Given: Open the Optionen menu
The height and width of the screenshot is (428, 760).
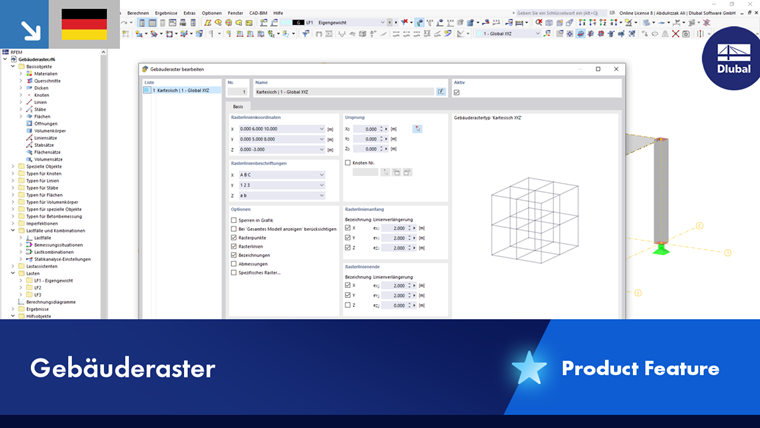Looking at the screenshot, I should pyautogui.click(x=212, y=13).
